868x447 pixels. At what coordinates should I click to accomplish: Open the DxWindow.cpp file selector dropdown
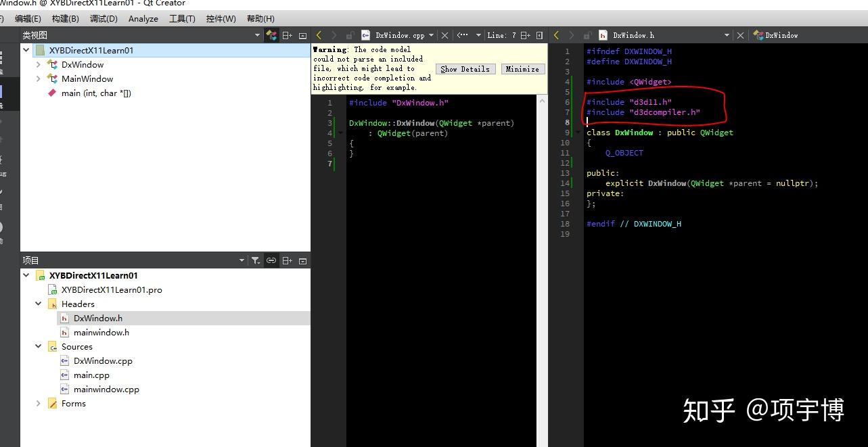[431, 35]
